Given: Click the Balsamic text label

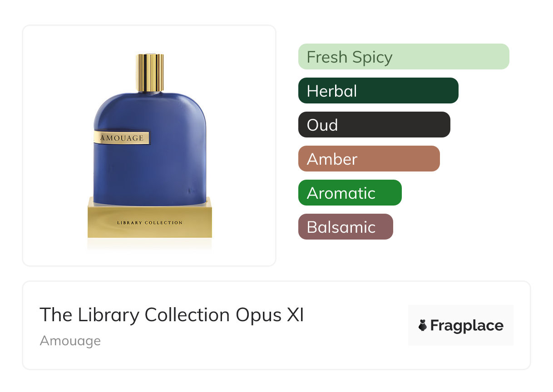Looking at the screenshot, I should pos(341,227).
